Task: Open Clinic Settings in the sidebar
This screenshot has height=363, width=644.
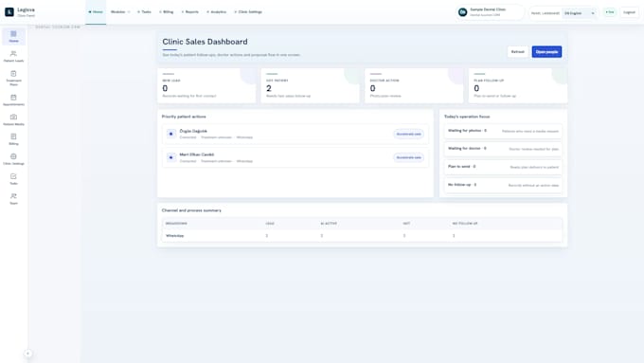Action: coord(13,159)
